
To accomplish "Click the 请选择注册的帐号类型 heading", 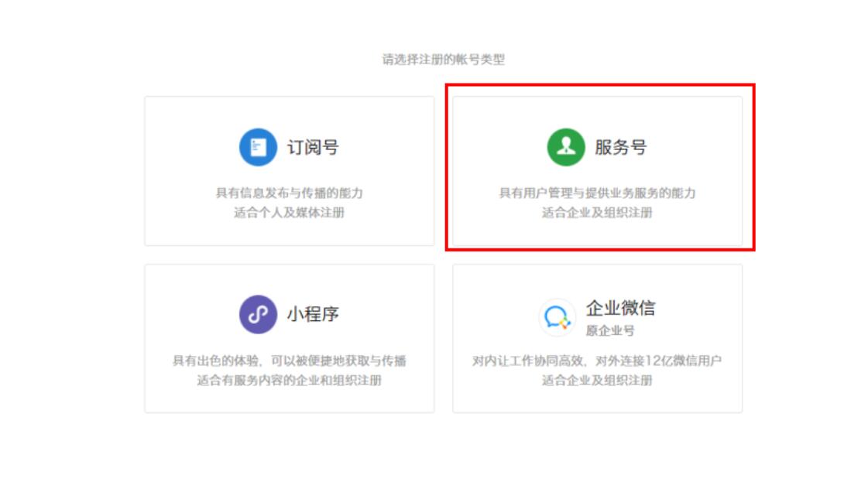I will point(444,60).
